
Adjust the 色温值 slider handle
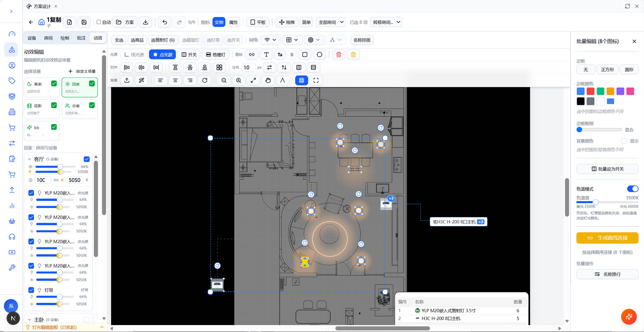[595, 202]
